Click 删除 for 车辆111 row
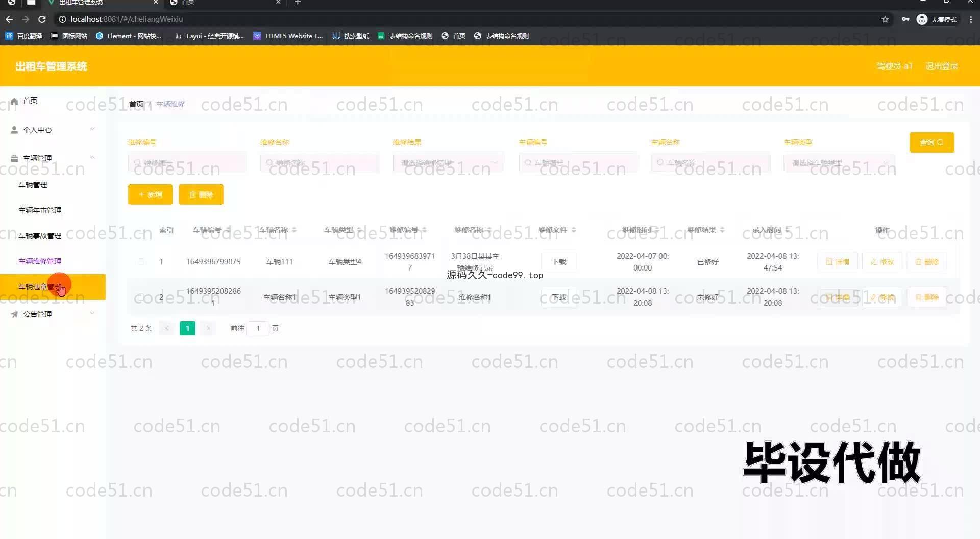980x539 pixels. click(927, 262)
